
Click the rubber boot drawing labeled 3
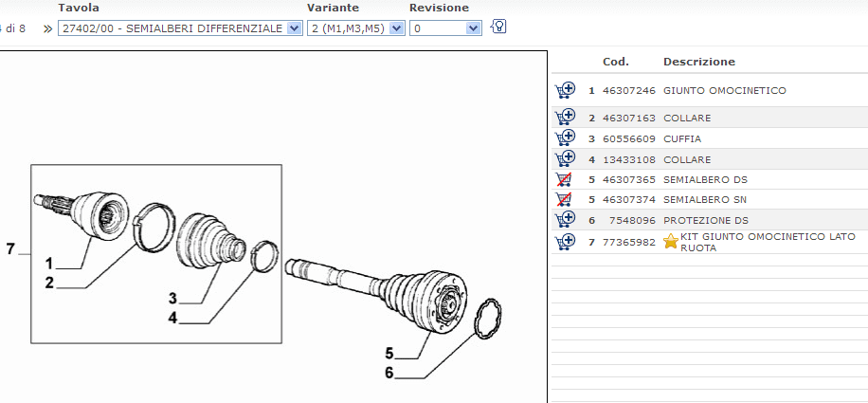[x=210, y=243]
